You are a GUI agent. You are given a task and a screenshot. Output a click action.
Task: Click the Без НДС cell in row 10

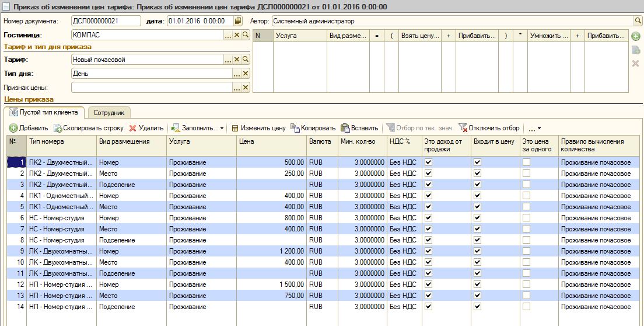click(405, 262)
